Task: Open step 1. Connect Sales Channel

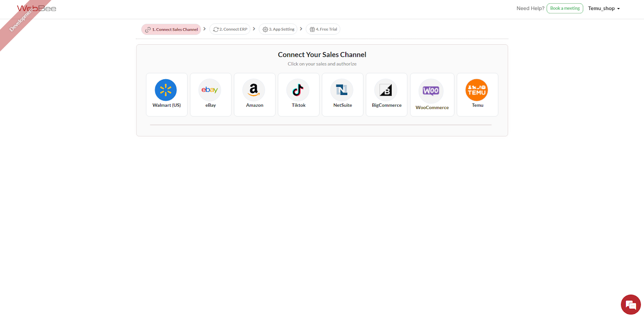Action: tap(171, 29)
